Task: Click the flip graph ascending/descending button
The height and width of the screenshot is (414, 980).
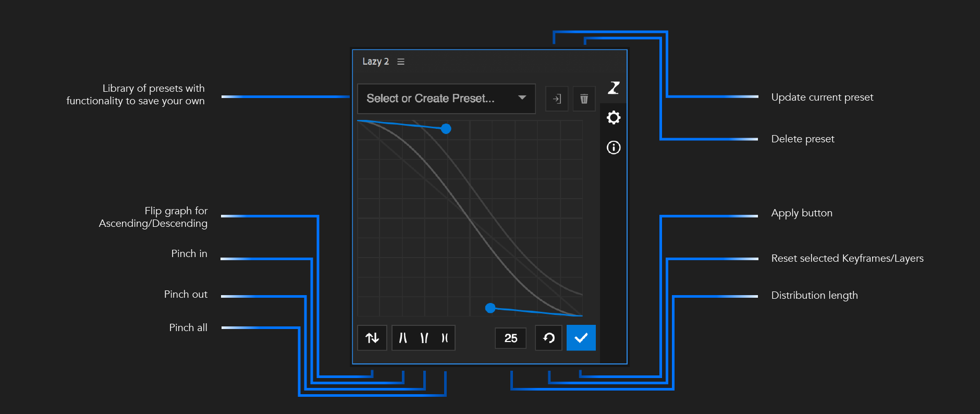Action: [372, 338]
